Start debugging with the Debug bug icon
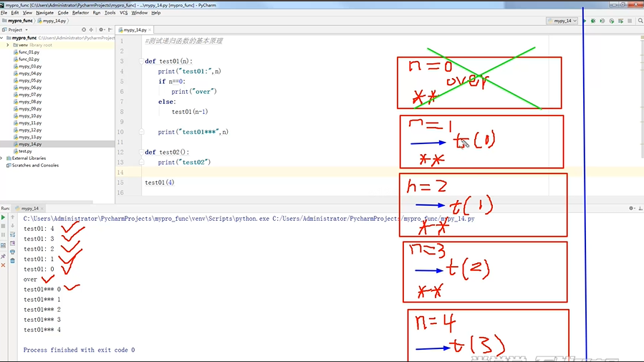The width and height of the screenshot is (644, 362). pyautogui.click(x=593, y=21)
